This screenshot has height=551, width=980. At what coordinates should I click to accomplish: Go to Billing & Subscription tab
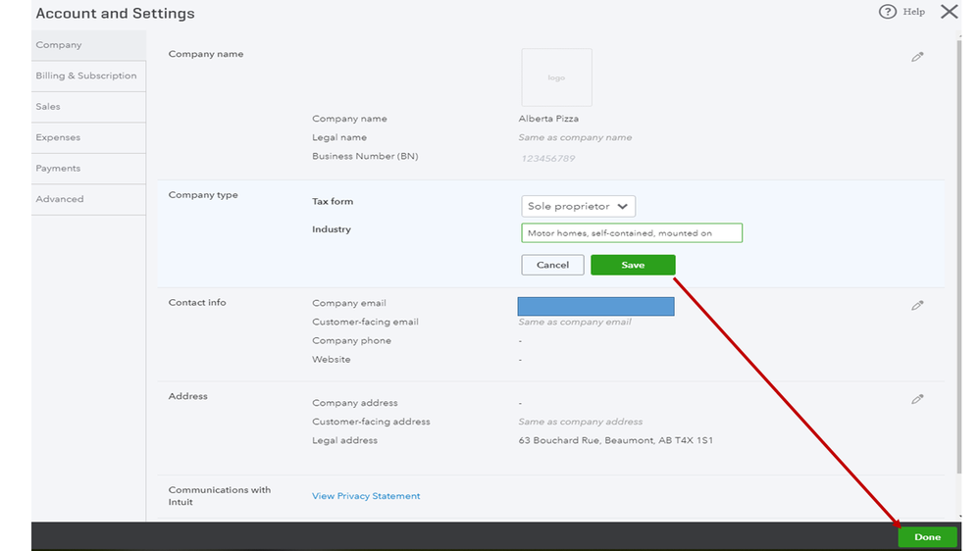[x=86, y=75]
